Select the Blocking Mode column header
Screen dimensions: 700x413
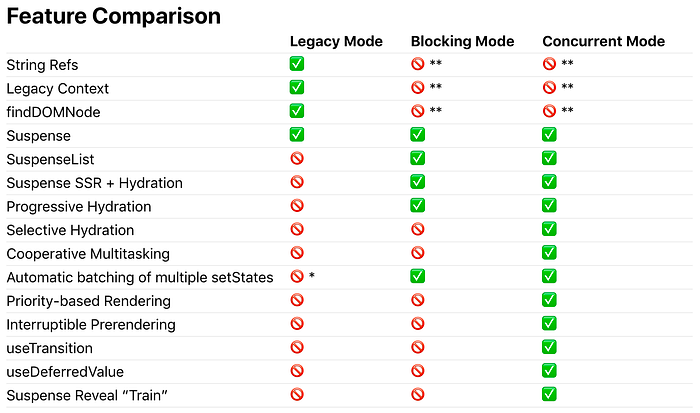(462, 42)
